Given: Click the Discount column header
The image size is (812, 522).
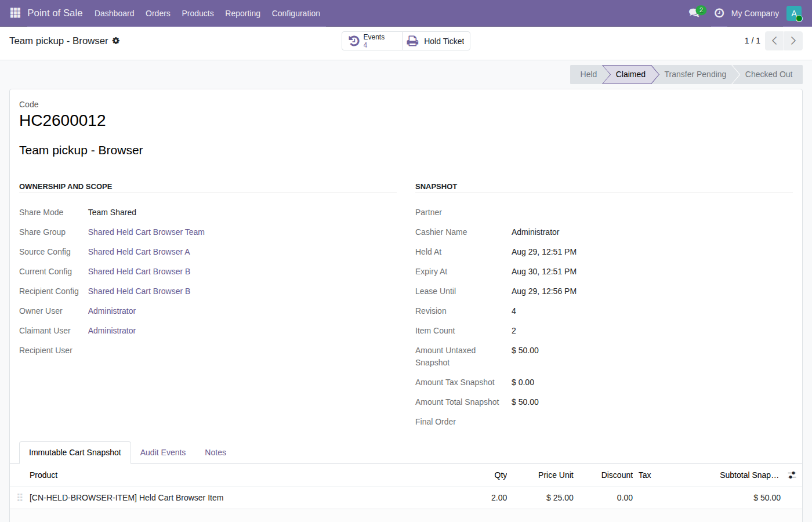Looking at the screenshot, I should (x=617, y=475).
